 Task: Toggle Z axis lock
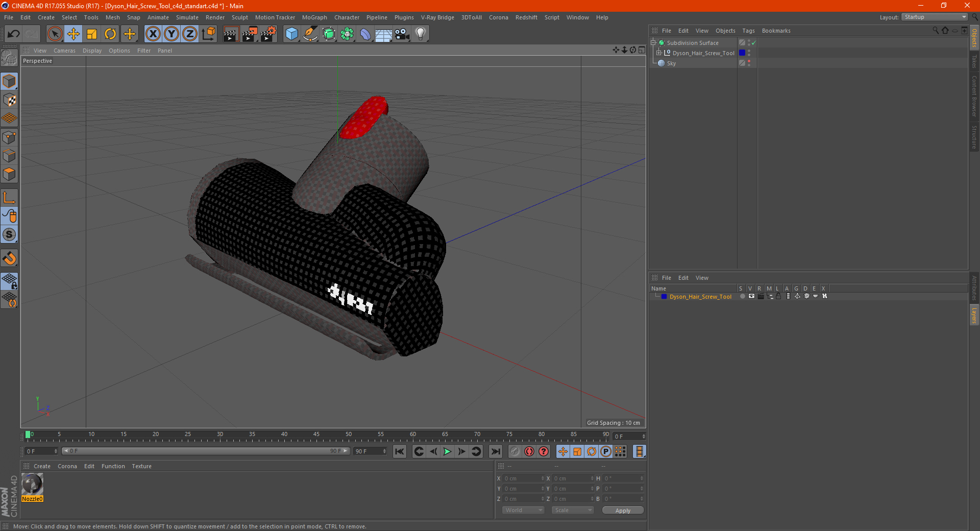pos(190,34)
